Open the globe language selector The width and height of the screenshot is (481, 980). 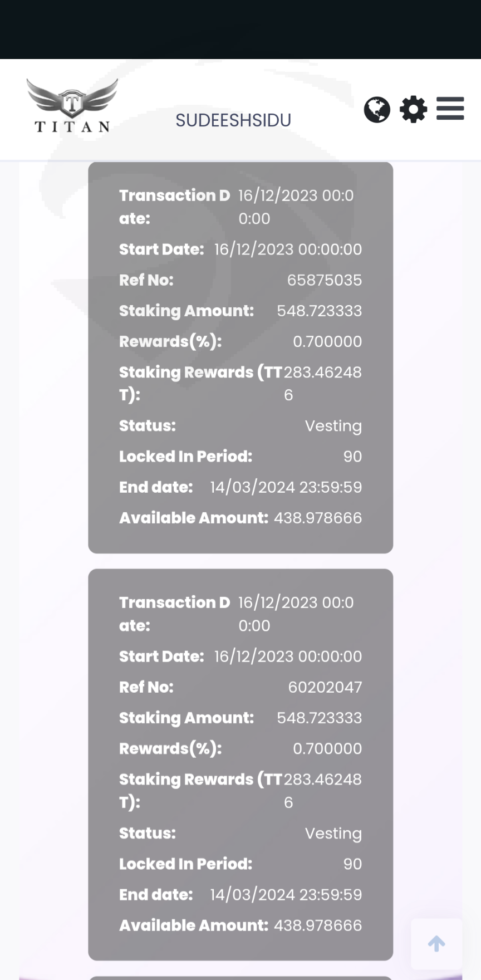[377, 109]
